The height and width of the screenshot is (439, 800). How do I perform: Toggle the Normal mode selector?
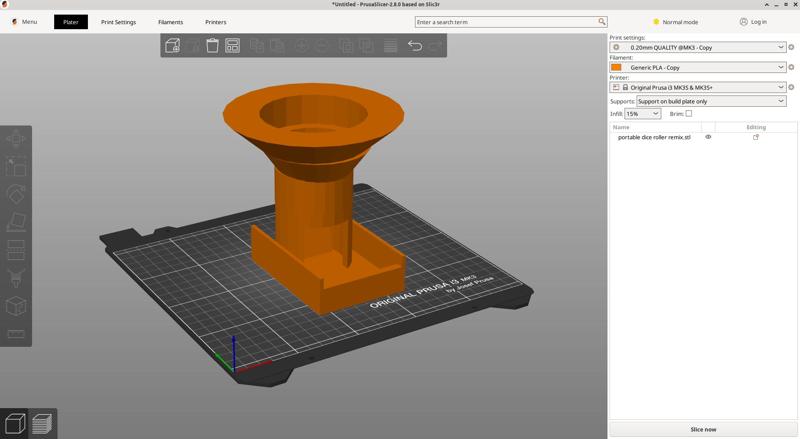point(676,22)
